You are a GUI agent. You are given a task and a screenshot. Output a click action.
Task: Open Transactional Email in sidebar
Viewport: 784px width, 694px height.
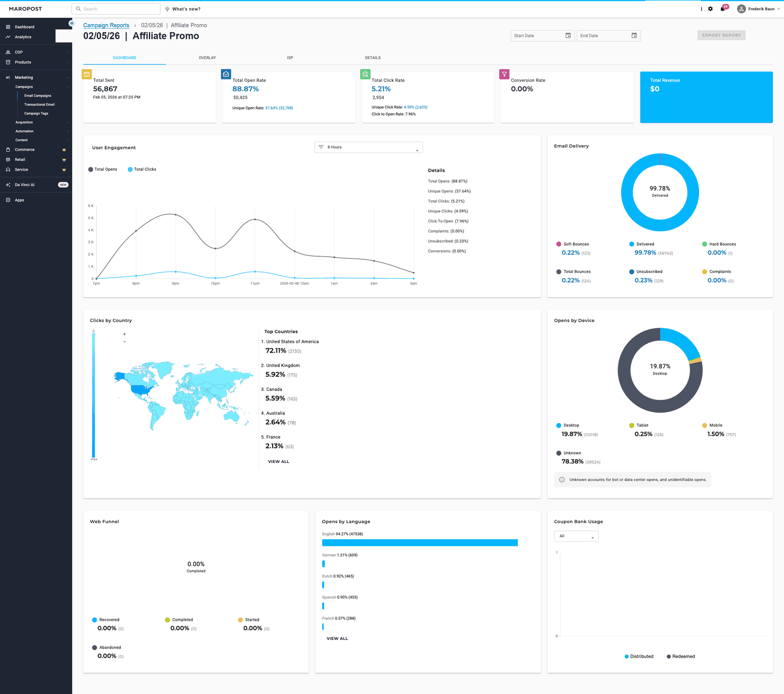coord(39,105)
